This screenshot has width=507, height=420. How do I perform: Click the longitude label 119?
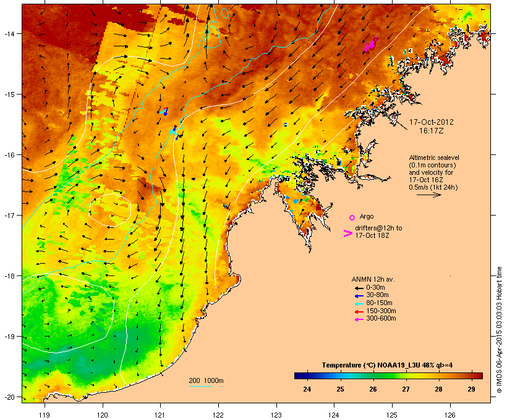[x=45, y=415]
